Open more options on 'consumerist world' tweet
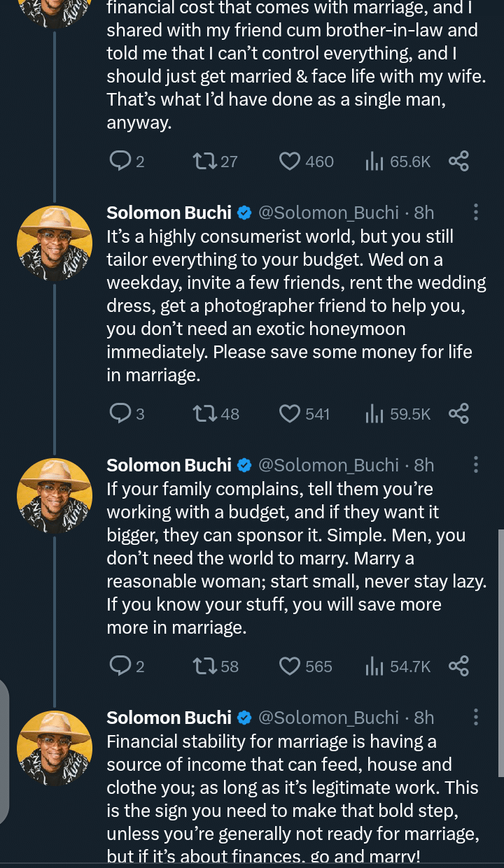Viewport: 504px width, 868px height. click(x=476, y=212)
